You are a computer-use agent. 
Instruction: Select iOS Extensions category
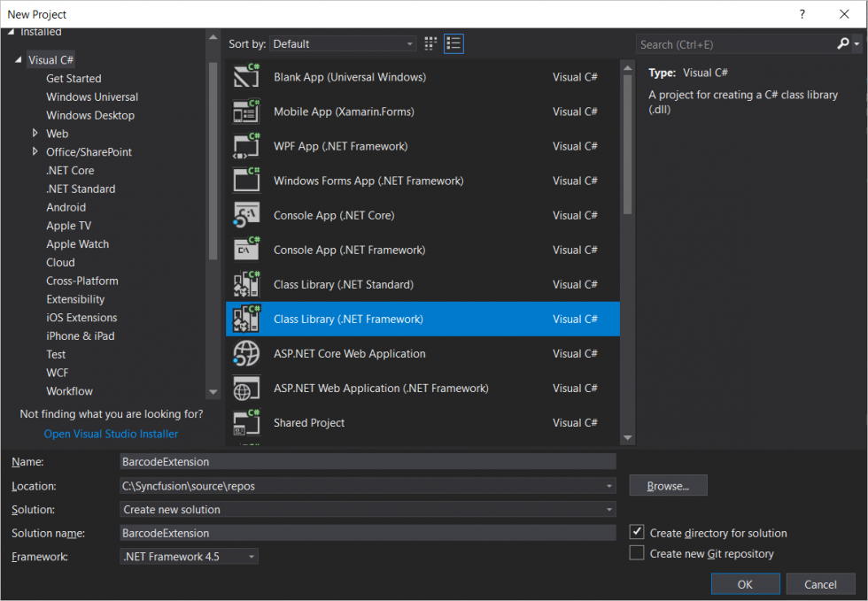point(81,318)
